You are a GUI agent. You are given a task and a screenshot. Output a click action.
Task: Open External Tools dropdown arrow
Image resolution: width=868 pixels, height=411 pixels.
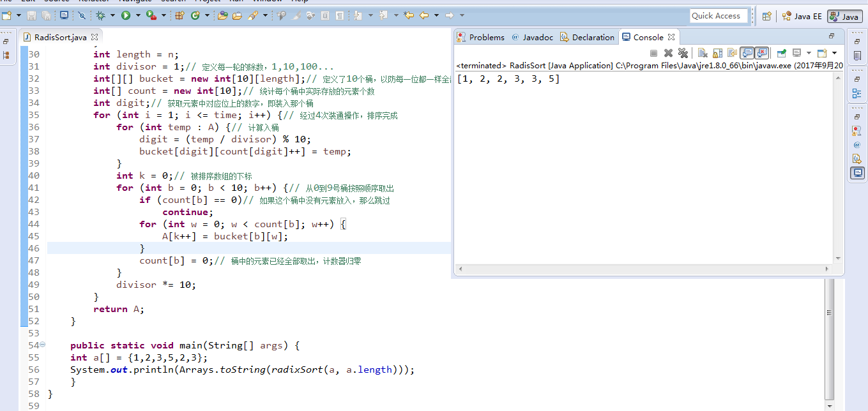click(x=164, y=15)
